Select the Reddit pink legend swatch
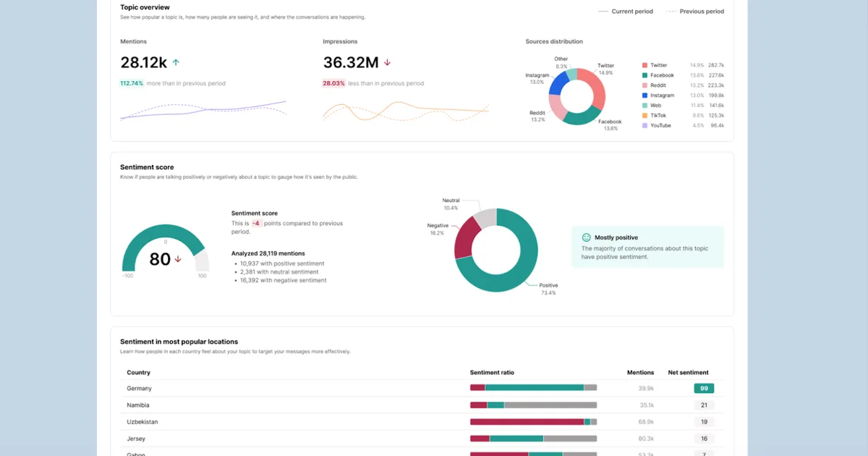The width and height of the screenshot is (868, 456). [x=644, y=85]
